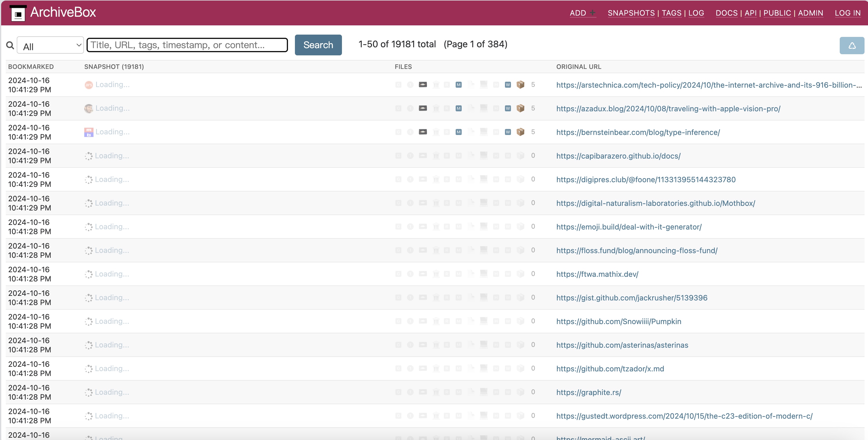Click the Search button
The height and width of the screenshot is (440, 868).
click(x=318, y=45)
